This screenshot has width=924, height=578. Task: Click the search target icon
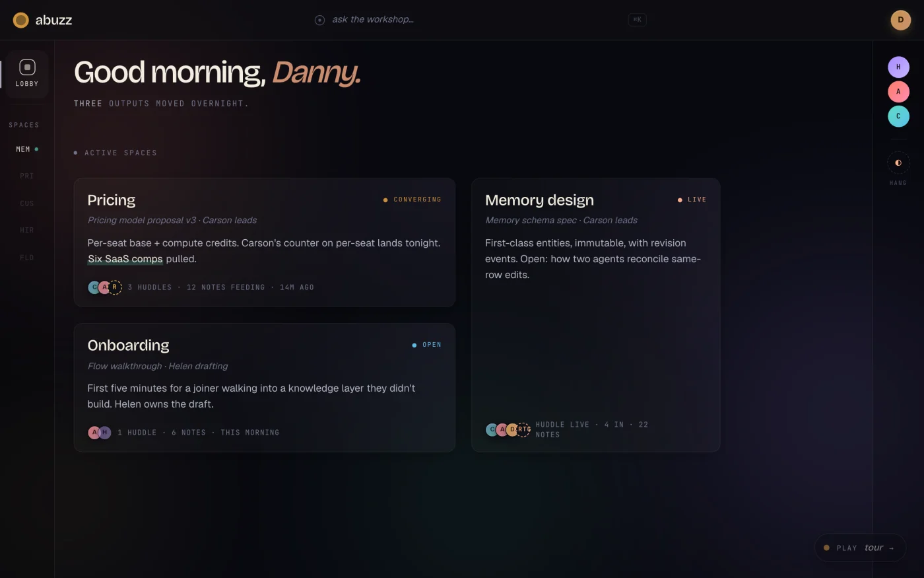coord(320,20)
